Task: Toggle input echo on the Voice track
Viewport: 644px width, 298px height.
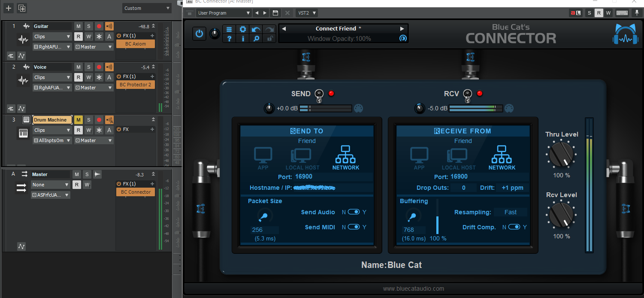Action: (x=109, y=67)
